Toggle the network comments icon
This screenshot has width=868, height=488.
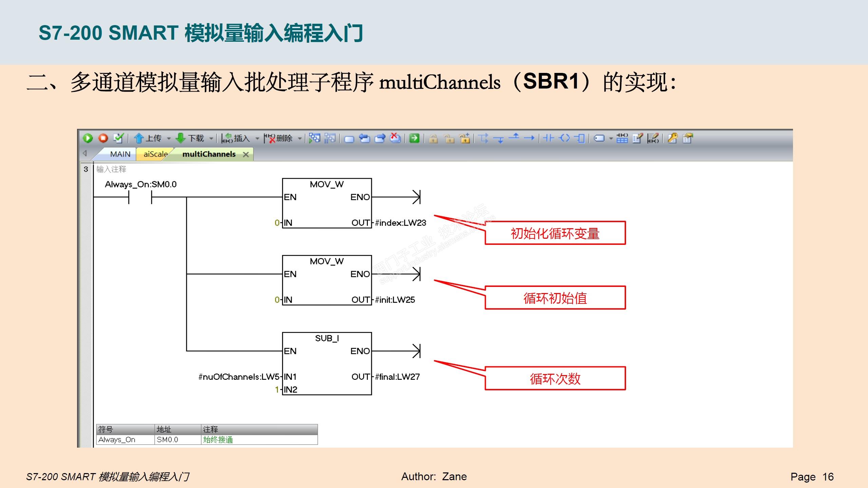point(653,138)
